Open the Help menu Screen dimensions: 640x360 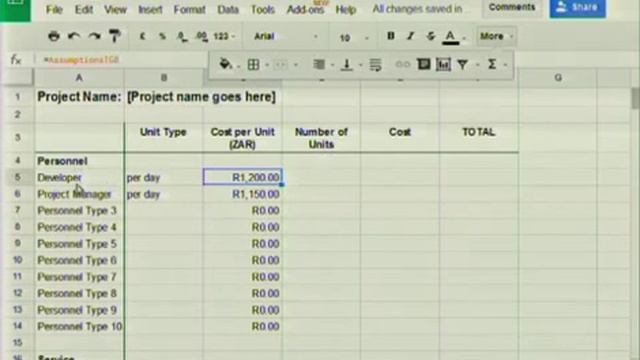tap(346, 9)
